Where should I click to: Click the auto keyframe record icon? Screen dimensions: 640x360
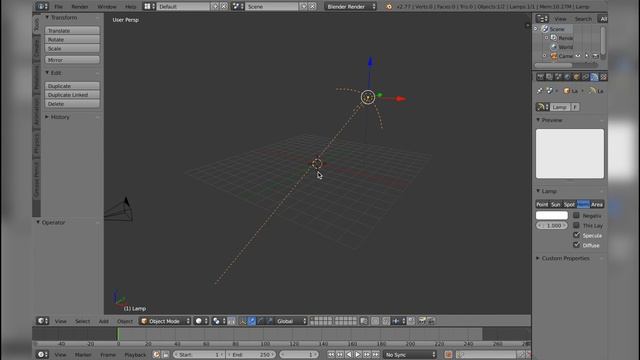coord(448,355)
